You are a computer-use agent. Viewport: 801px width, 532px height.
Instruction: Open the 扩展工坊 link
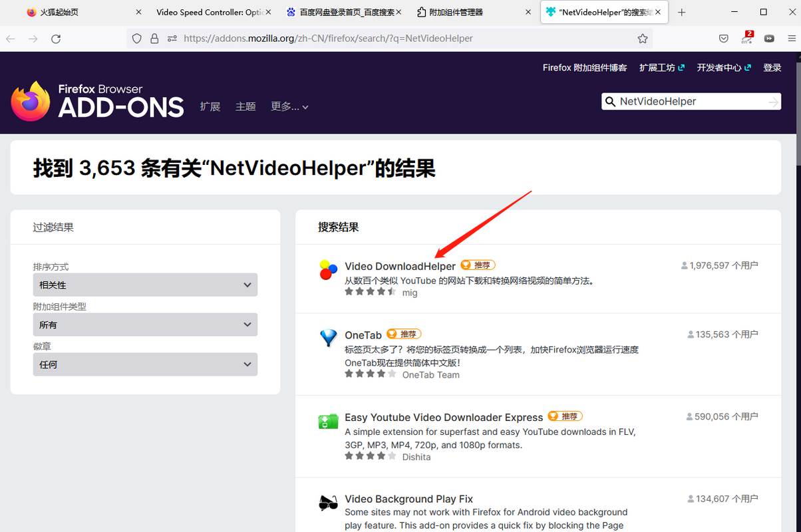point(662,67)
